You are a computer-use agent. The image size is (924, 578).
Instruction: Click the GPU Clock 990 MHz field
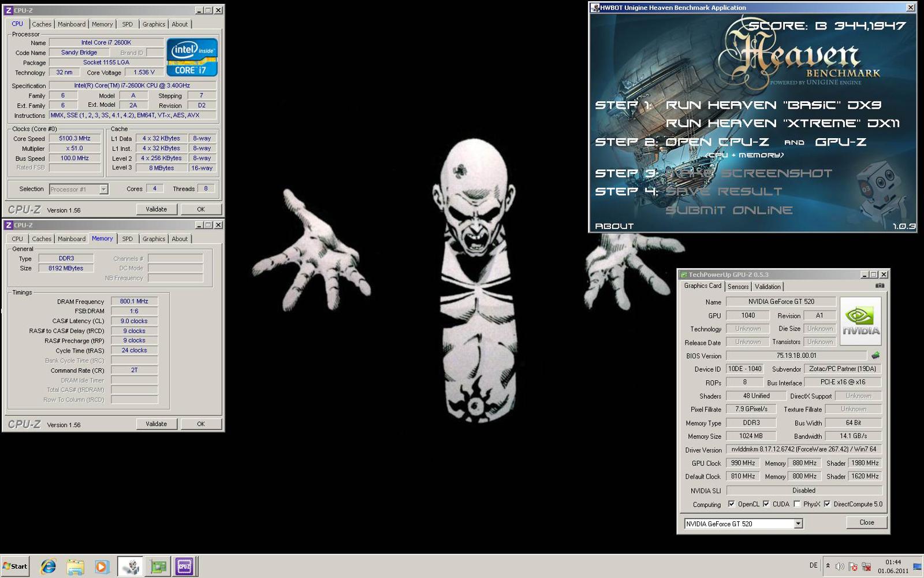tap(743, 463)
